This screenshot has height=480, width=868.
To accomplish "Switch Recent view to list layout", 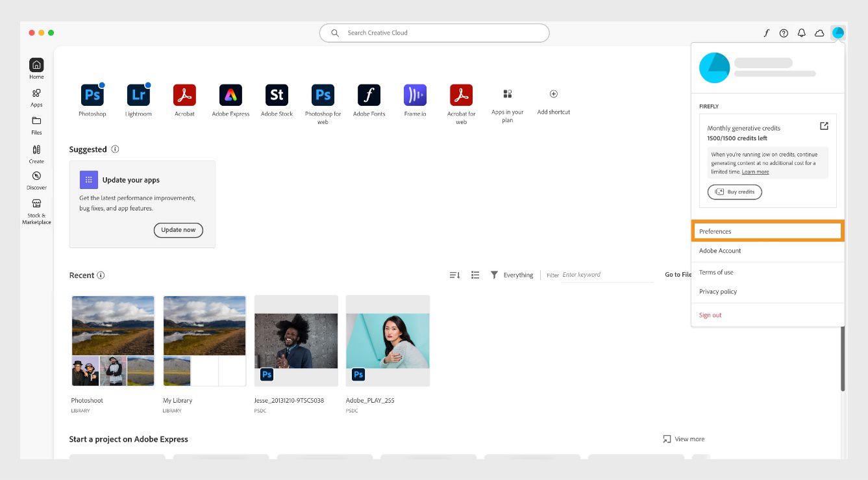I will click(x=475, y=275).
